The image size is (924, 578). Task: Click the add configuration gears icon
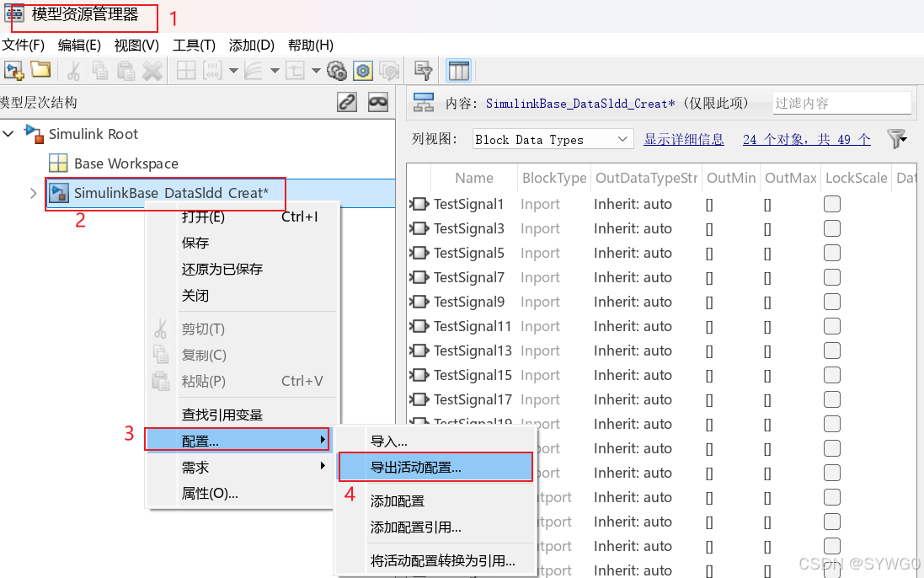click(336, 72)
